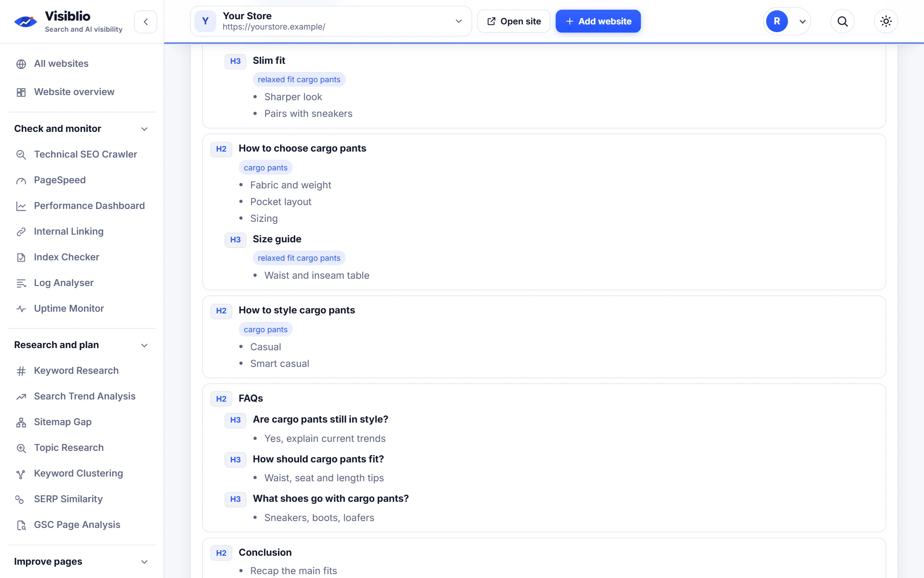Open the search magnifier icon
The height and width of the screenshot is (578, 924).
pyautogui.click(x=842, y=21)
